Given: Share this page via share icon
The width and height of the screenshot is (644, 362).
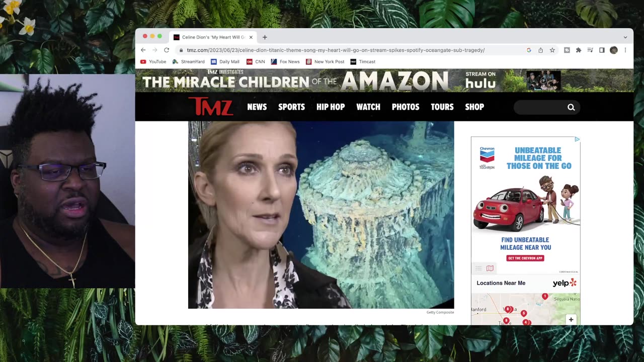Looking at the screenshot, I should [540, 50].
